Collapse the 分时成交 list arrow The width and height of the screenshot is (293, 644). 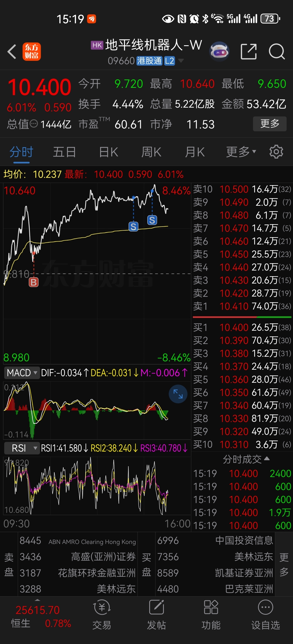(267, 458)
